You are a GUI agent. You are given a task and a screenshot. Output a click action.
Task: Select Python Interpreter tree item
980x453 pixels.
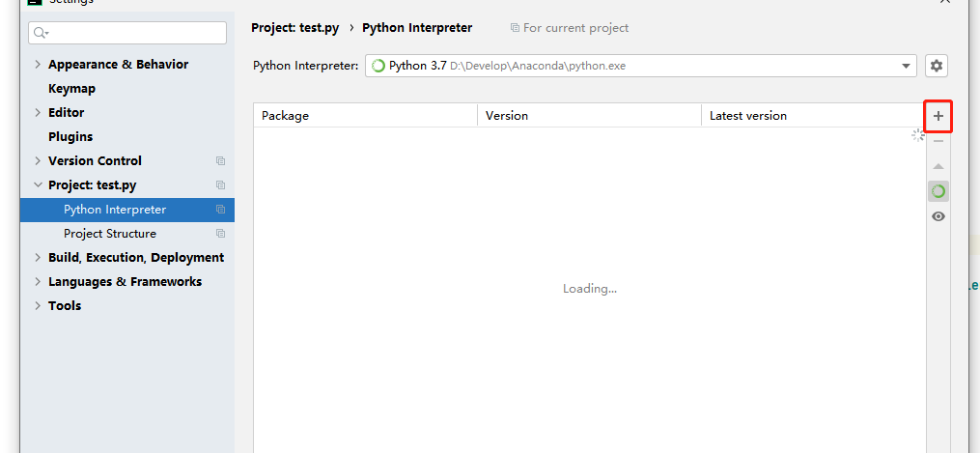[127, 210]
